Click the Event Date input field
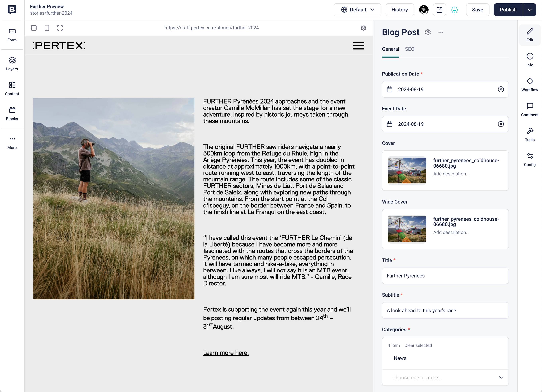Image resolution: width=542 pixels, height=392 pixels. (445, 124)
